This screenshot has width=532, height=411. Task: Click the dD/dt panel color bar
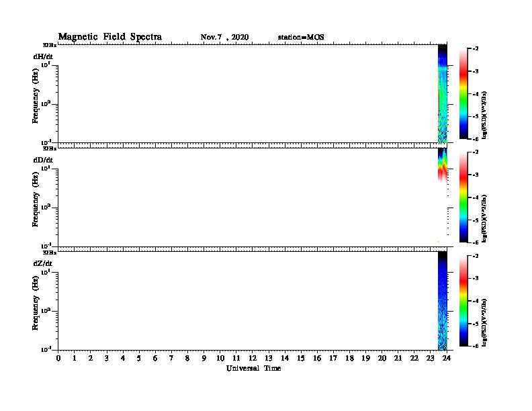pyautogui.click(x=463, y=197)
